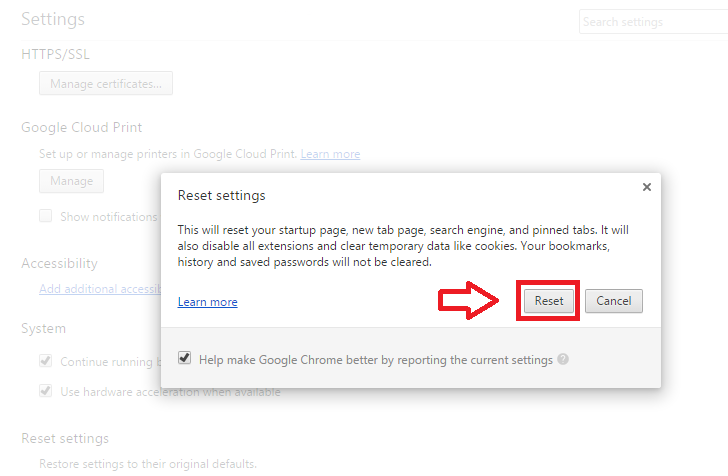Open Manage certificates under HTTPS/SSL

click(x=106, y=84)
